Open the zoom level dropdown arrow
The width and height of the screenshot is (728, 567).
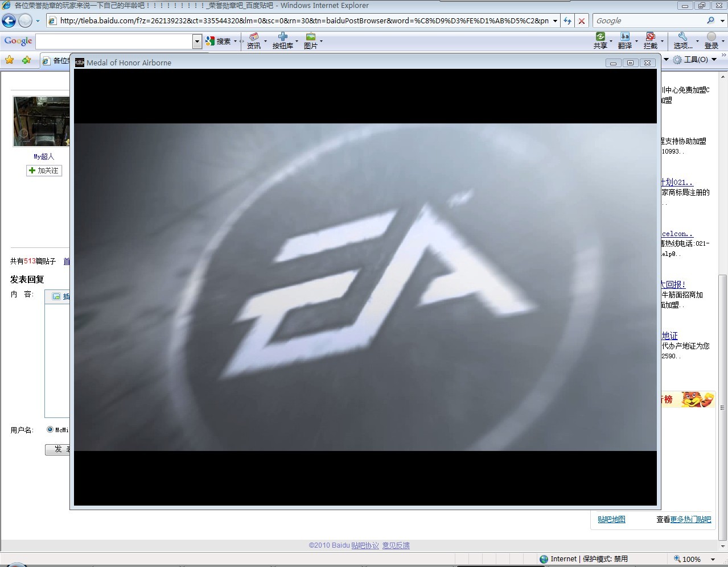713,560
